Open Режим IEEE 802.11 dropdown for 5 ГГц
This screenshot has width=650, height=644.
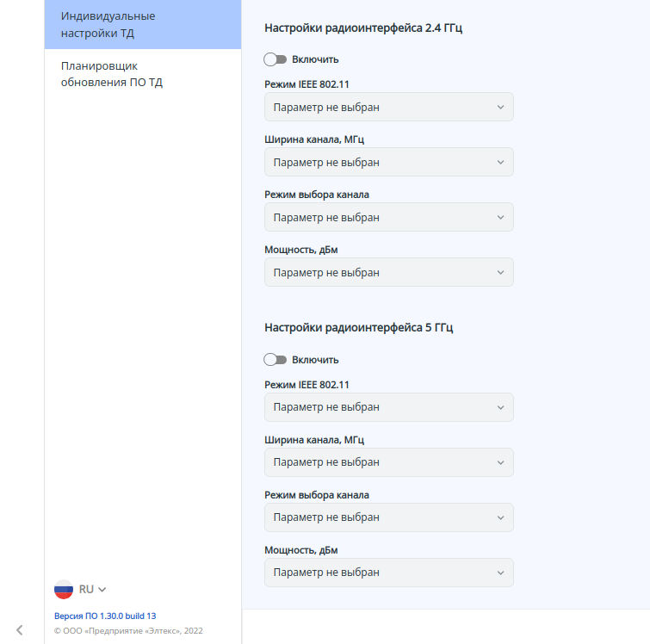(x=388, y=407)
